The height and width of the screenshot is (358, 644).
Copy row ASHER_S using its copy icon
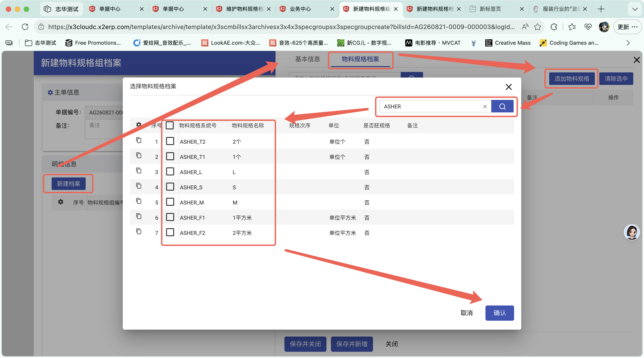tap(139, 186)
